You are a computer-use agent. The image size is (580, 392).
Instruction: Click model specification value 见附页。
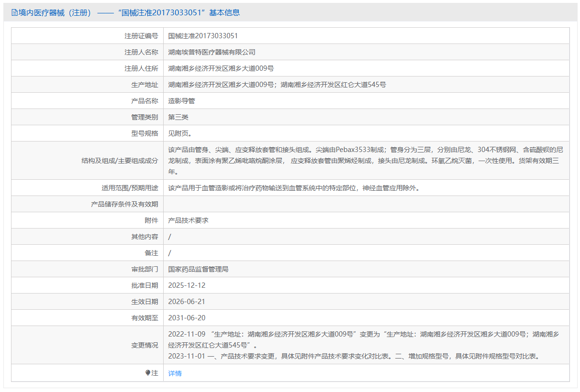180,133
